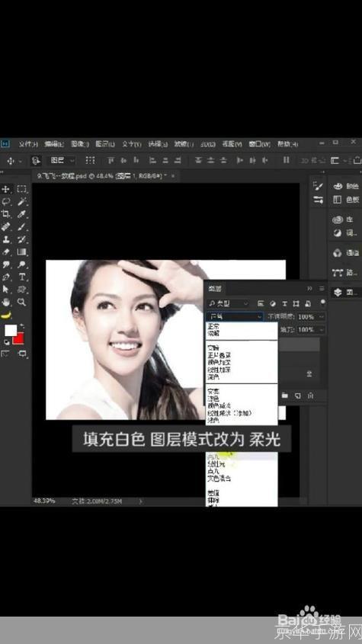
Task: Open the 编辑 menu
Action: (54, 144)
